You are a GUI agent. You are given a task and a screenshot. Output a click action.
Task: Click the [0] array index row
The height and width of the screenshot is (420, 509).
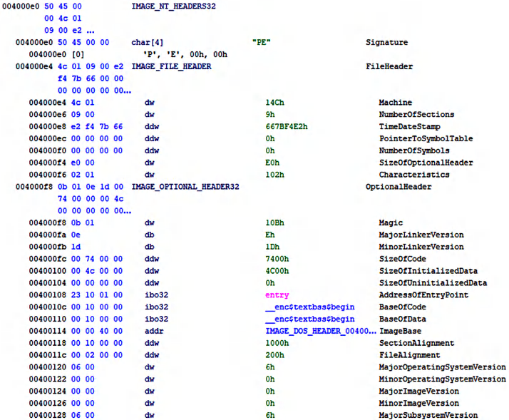[x=78, y=55]
